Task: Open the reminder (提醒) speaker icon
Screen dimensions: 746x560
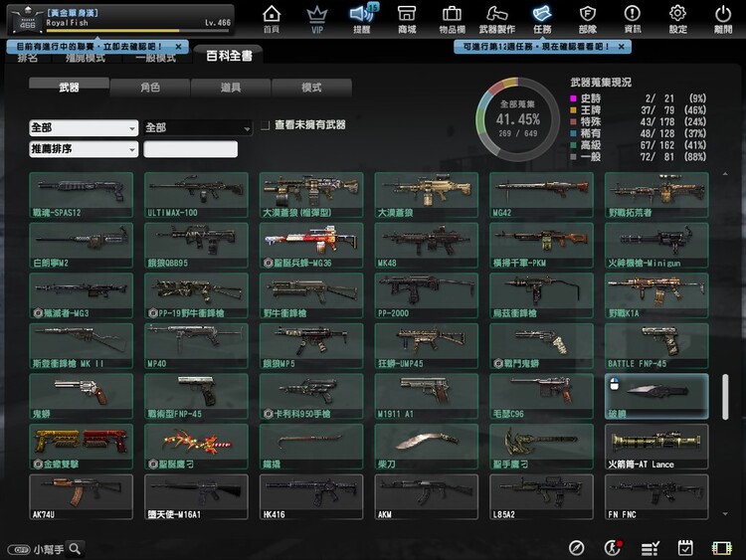Action: tap(362, 19)
